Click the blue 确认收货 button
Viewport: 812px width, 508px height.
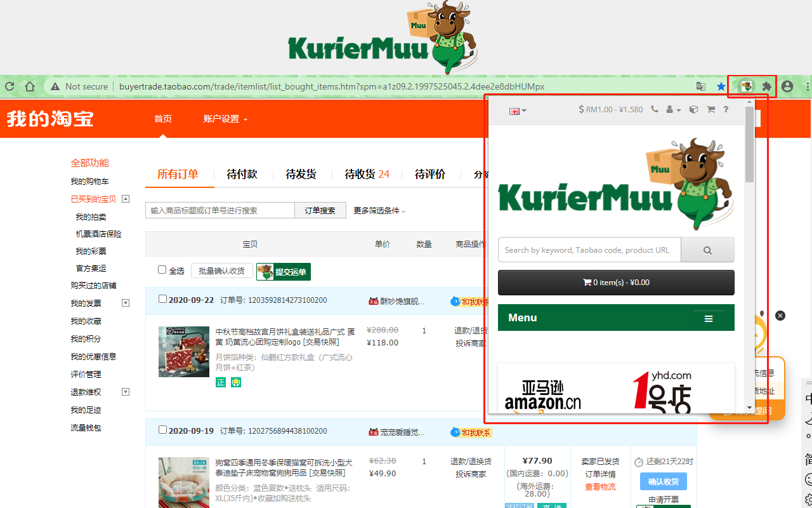click(x=664, y=481)
